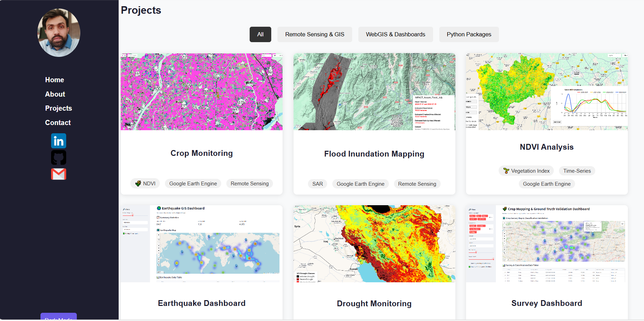Navigate to Home in the sidebar
The image size is (644, 321).
(x=54, y=80)
